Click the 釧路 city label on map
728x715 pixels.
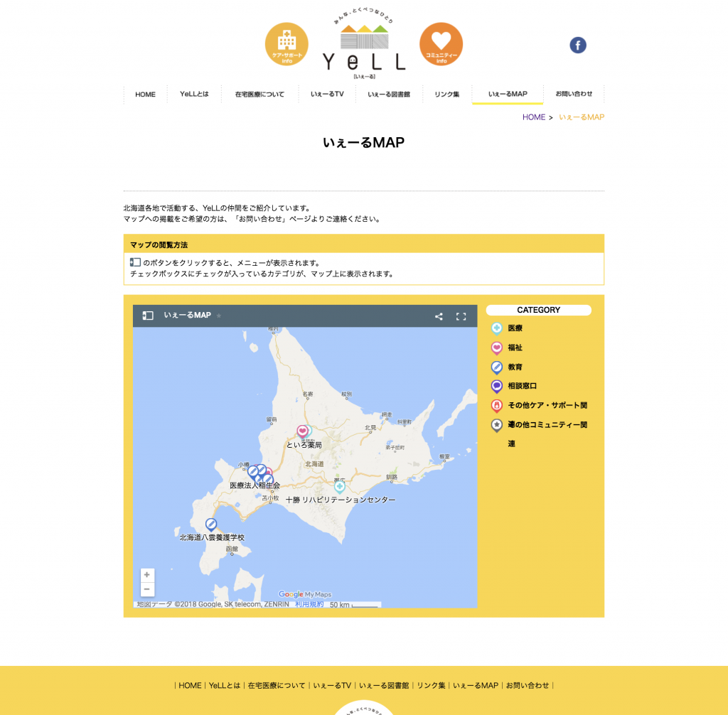coord(392,477)
